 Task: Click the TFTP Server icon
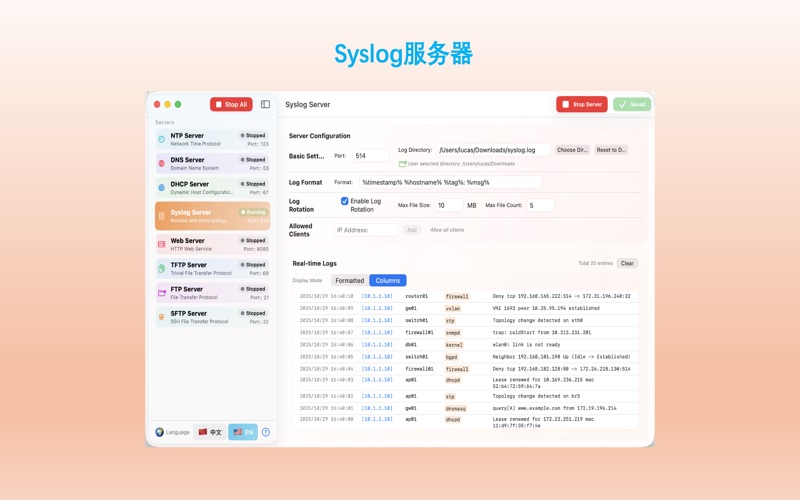coord(161,268)
